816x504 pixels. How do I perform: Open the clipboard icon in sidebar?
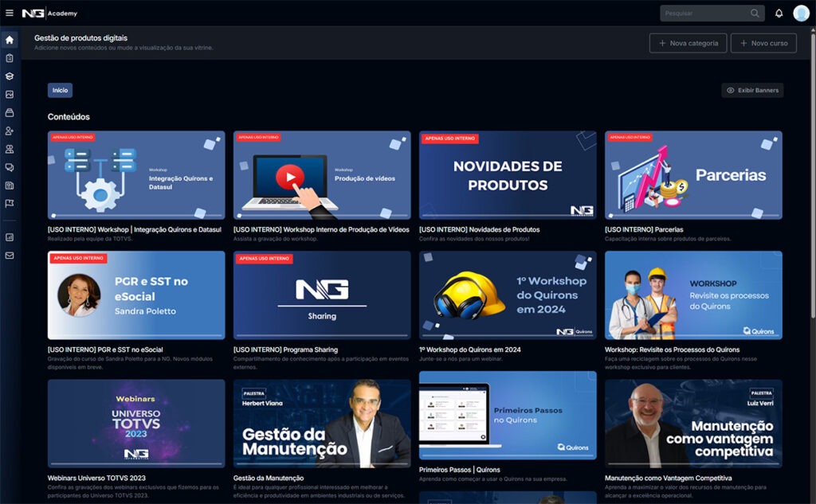click(10, 58)
